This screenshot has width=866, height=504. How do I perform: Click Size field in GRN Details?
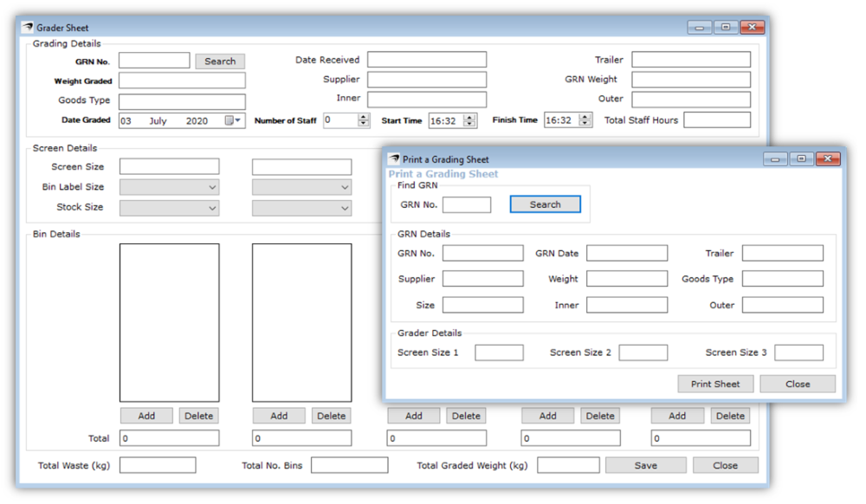click(x=482, y=305)
